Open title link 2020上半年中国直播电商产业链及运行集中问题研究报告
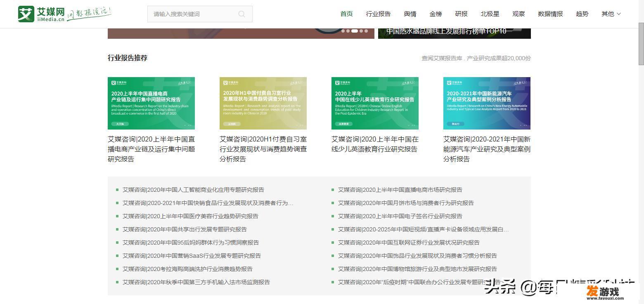644x304 pixels. pyautogui.click(x=151, y=149)
